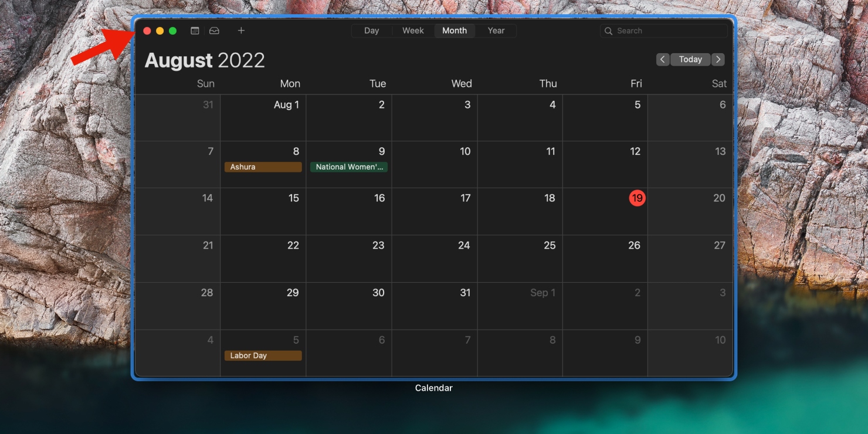Add a new event with plus icon
Screen dimensions: 868x434
tap(241, 30)
